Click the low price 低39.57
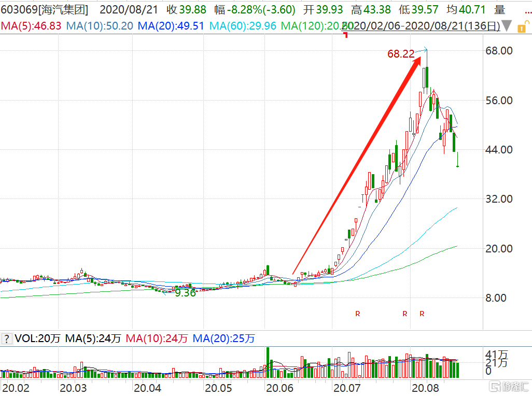Viewport: 532px width, 396px height. point(418,9)
